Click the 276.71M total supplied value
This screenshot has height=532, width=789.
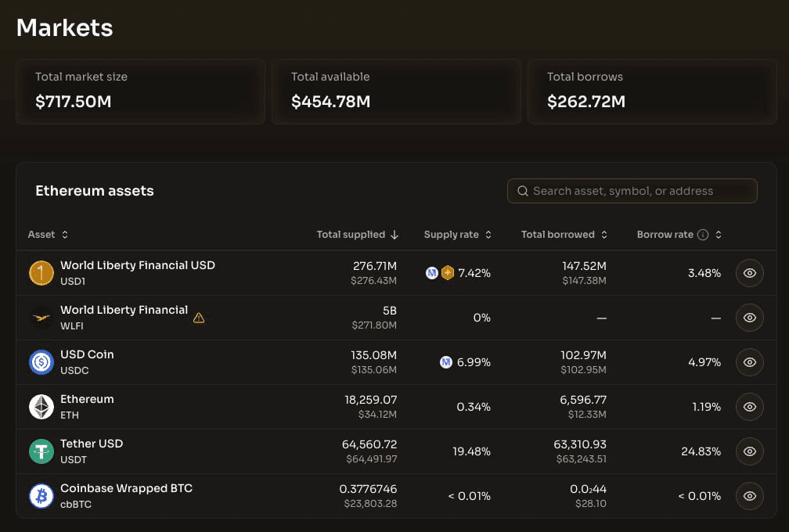coord(375,266)
